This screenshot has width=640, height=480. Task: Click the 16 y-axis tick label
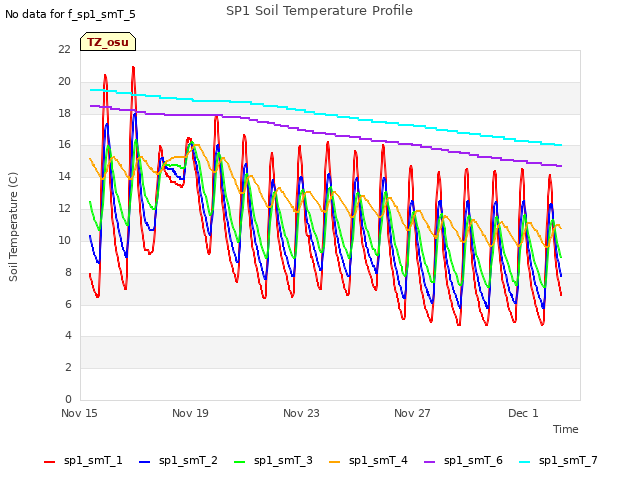tap(64, 145)
